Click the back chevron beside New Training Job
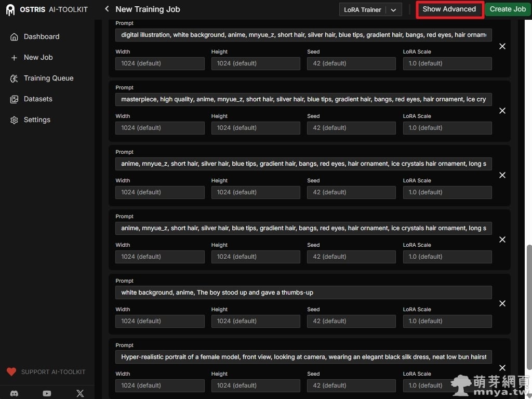Screen dimensions: 532x399 click(107, 9)
